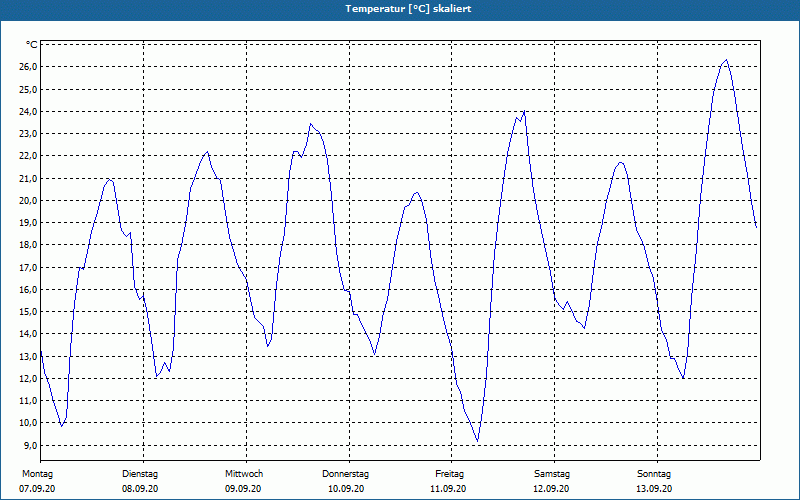
Task: Click the Monday morning minimum near 10 °C
Action: point(62,426)
